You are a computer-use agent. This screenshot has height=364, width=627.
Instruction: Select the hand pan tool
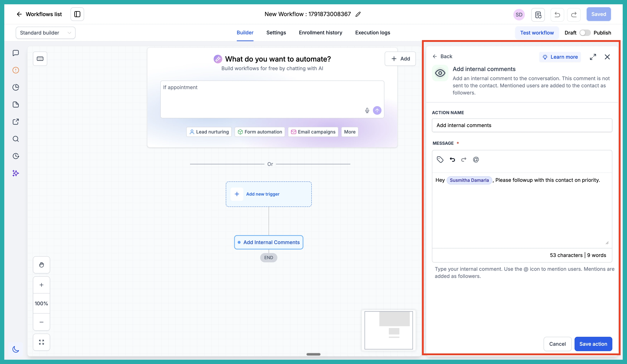pos(42,265)
